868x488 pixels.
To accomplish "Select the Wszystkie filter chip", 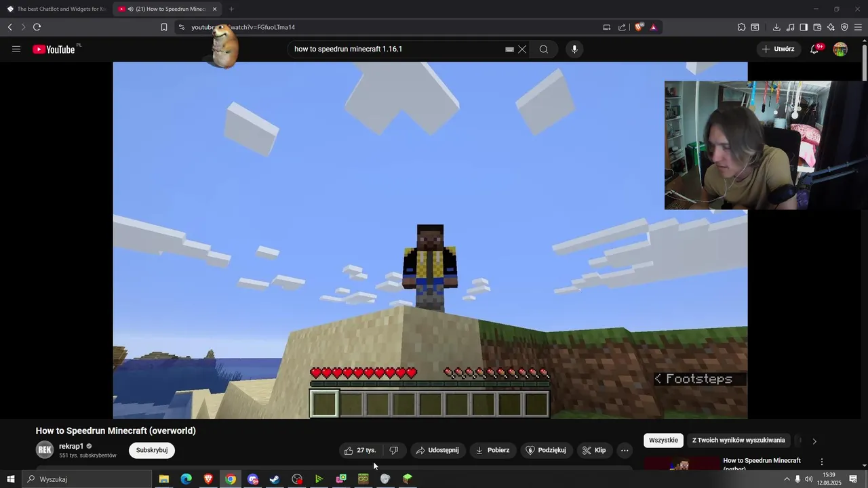I will (663, 441).
